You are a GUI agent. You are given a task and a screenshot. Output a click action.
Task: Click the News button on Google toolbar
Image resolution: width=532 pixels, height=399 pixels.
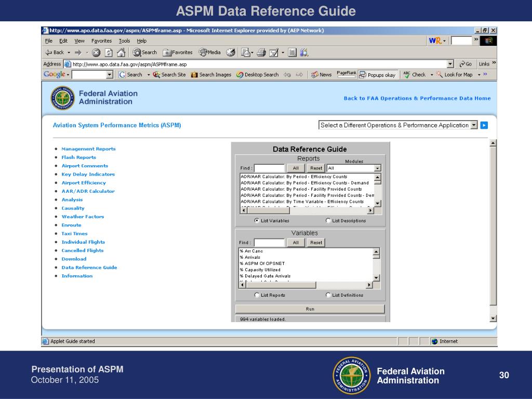tap(321, 75)
